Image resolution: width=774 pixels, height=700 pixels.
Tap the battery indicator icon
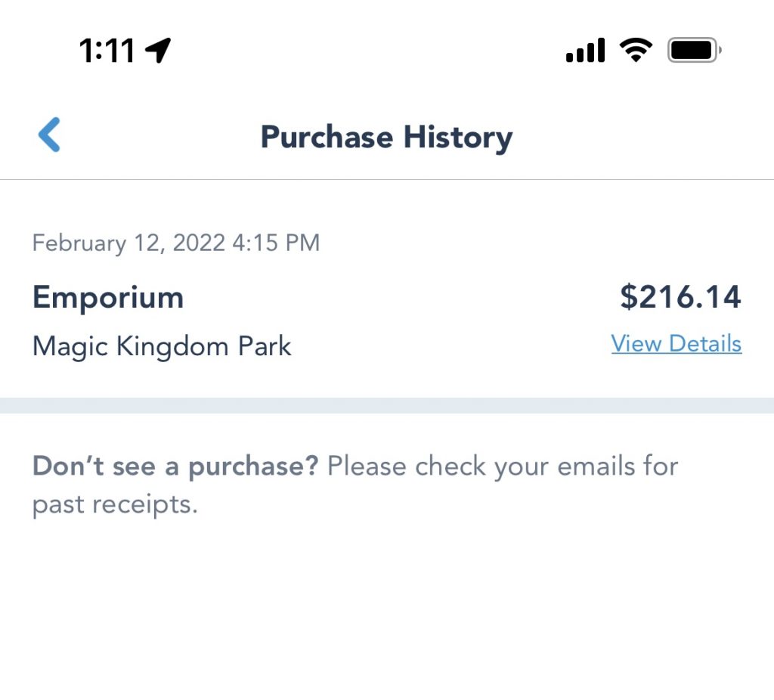(695, 50)
